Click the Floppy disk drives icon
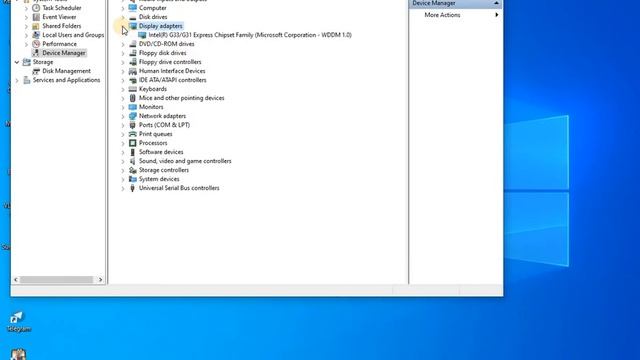The height and width of the screenshot is (360, 640). 133,53
